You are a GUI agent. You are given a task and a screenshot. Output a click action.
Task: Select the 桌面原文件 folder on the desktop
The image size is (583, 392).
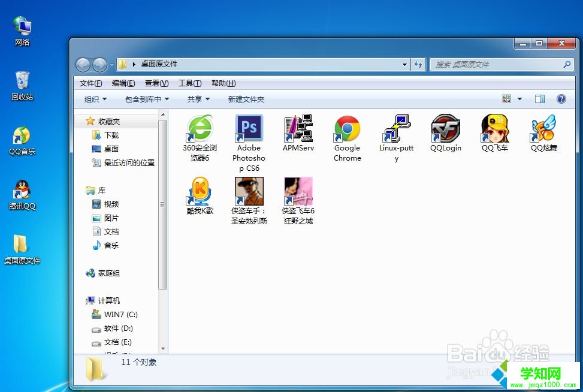pos(22,249)
